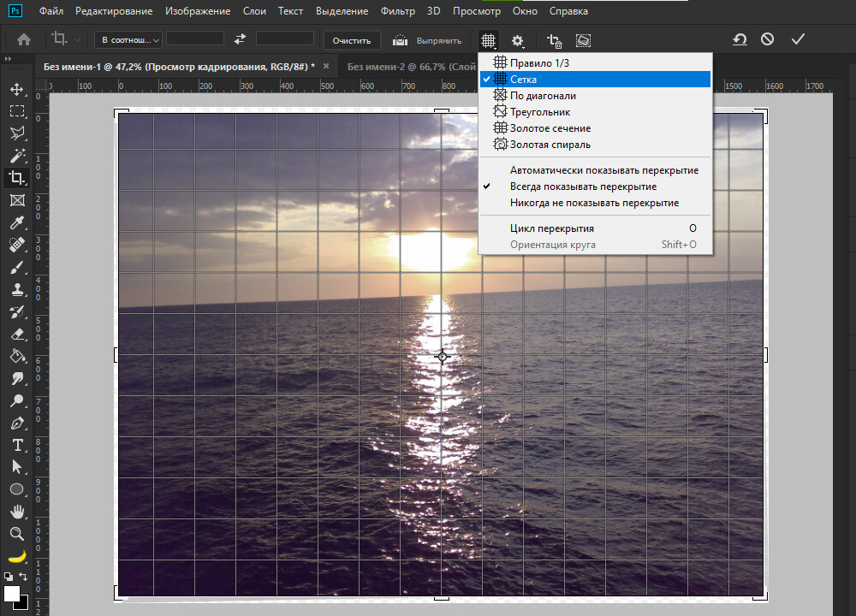Select the Eraser tool
The width and height of the screenshot is (856, 616).
[x=16, y=334]
